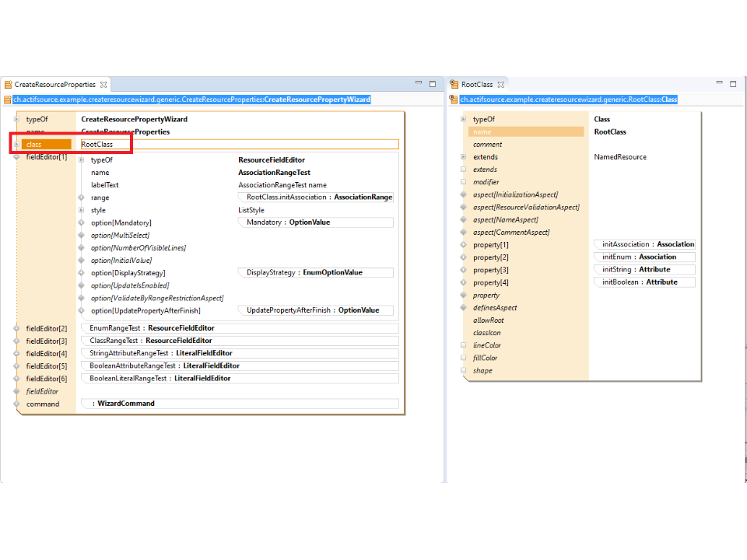Viewport: 747px width, 560px height.
Task: Close the CreateResourceProperties editor tab
Action: 103,85
